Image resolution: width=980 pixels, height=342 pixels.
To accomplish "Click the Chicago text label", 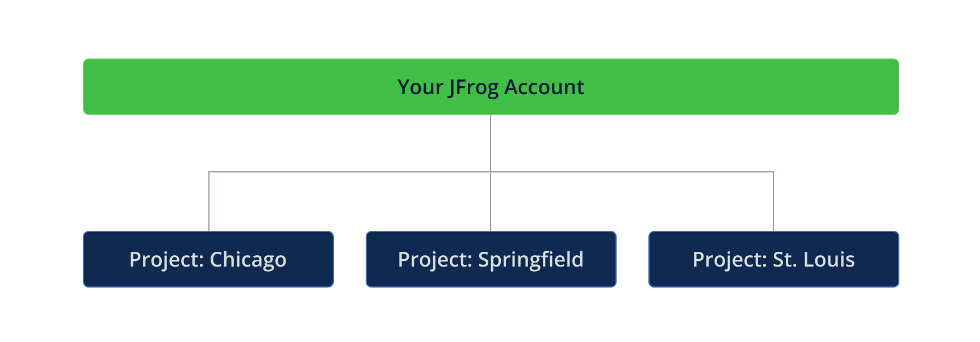I will pyautogui.click(x=248, y=260).
